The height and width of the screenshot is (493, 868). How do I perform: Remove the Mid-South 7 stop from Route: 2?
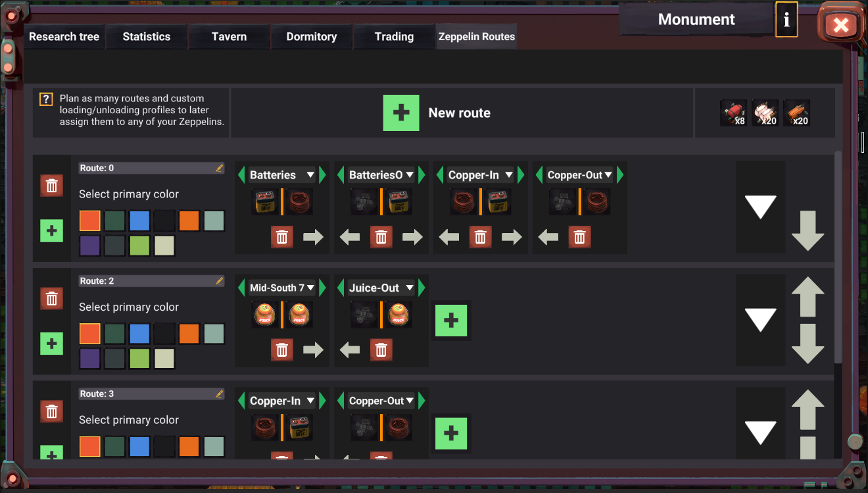pos(282,350)
